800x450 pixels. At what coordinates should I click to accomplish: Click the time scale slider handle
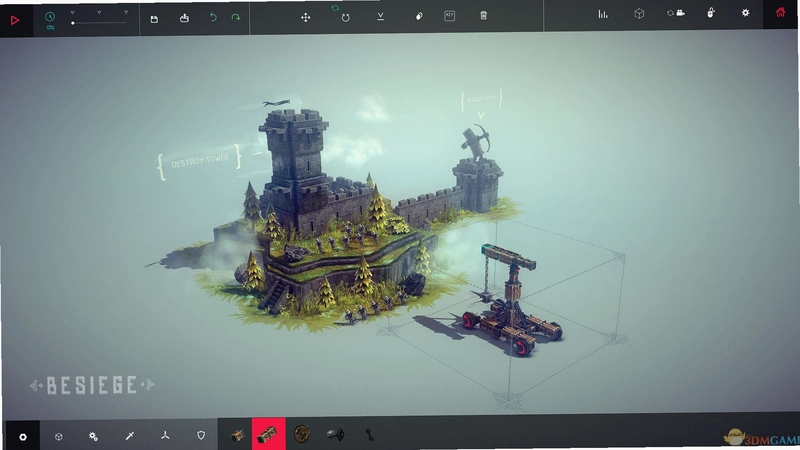73,23
